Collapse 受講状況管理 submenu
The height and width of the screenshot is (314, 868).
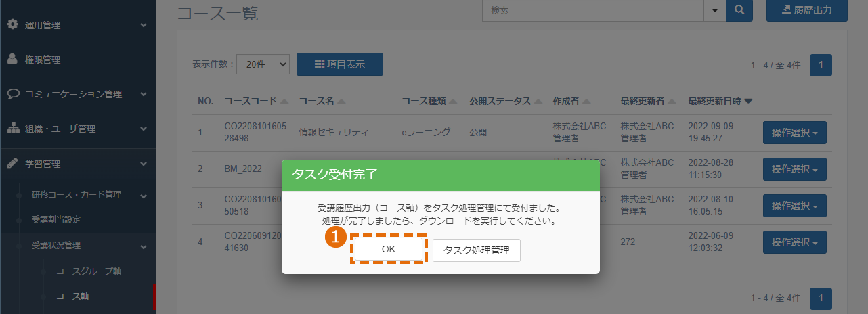pyautogui.click(x=78, y=245)
